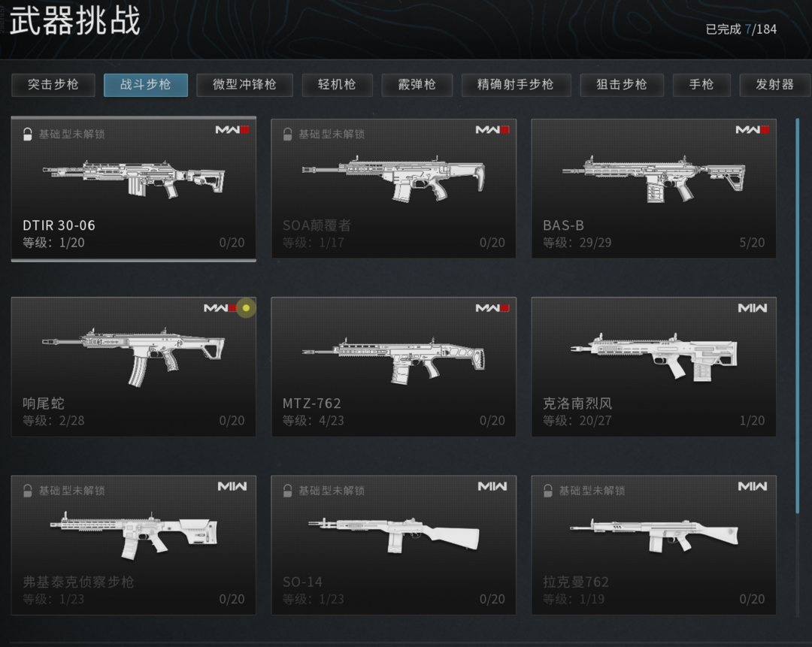Screen dimensions: 812x647
Task: Click the lock icon on 拉克曼762 card
Action: 548,491
